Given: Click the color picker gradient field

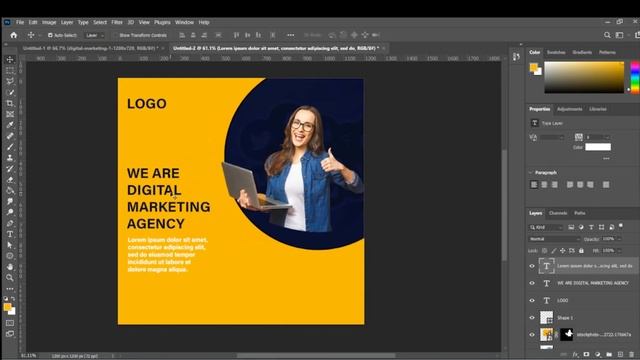Looking at the screenshot, I should coord(584,78).
